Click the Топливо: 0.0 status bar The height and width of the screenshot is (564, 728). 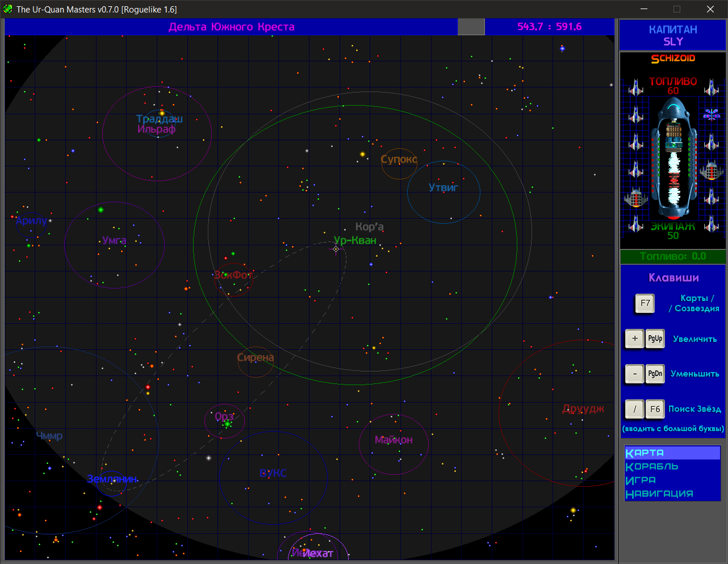(x=673, y=256)
